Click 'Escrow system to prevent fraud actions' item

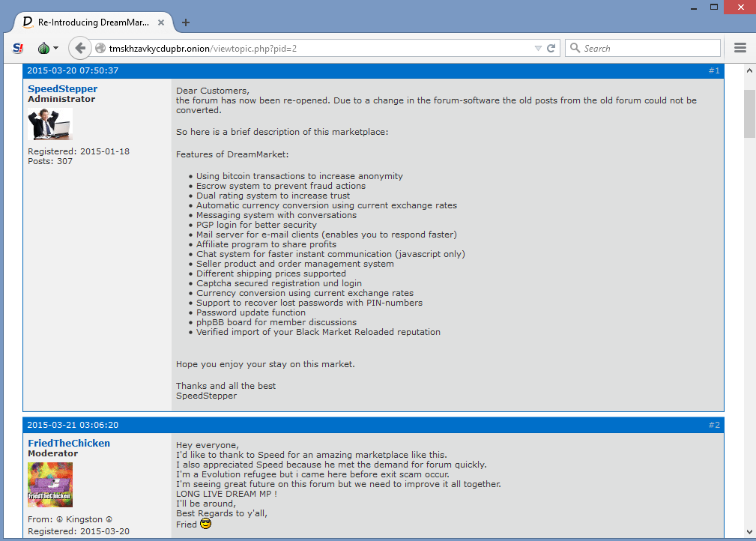point(281,186)
